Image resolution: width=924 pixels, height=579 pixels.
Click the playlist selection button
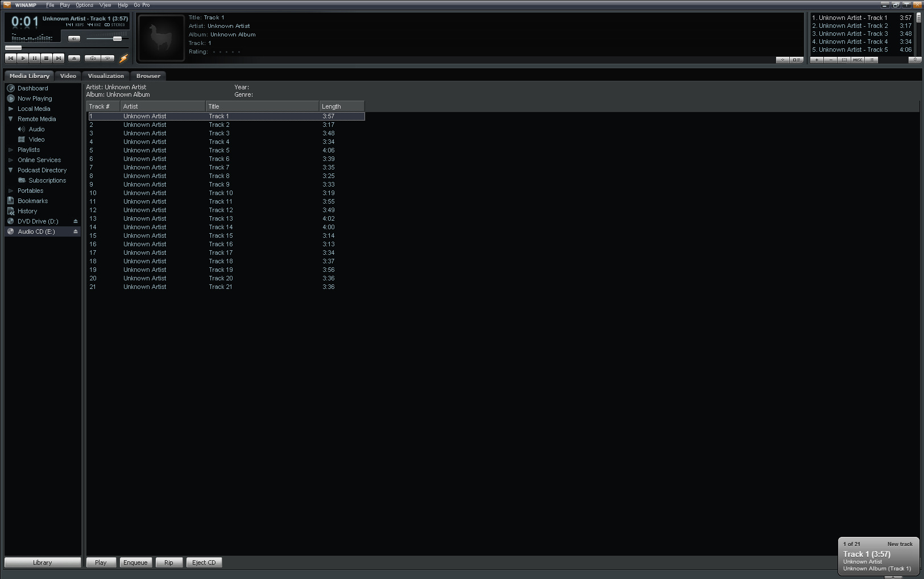(844, 60)
